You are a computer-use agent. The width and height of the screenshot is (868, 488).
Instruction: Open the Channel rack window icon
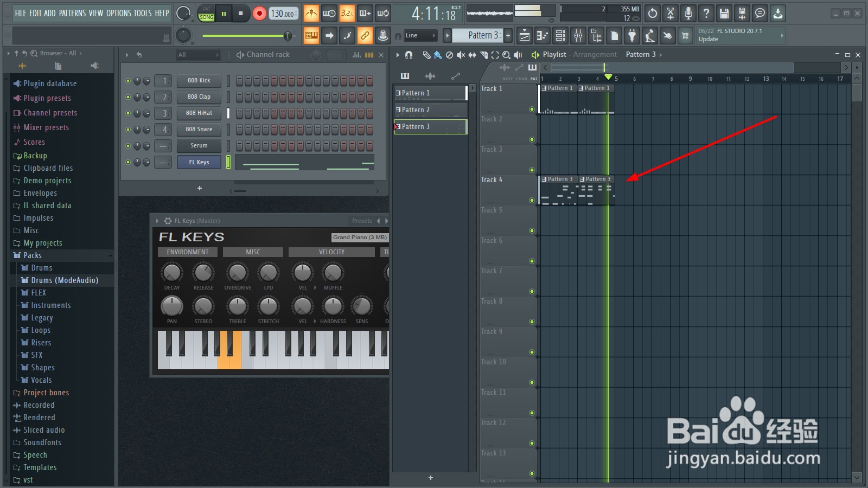(560, 36)
